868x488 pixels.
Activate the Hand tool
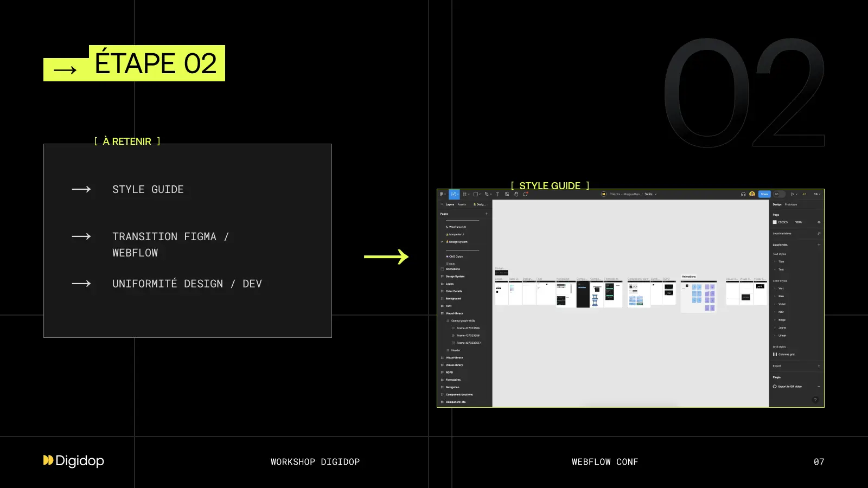pyautogui.click(x=516, y=194)
